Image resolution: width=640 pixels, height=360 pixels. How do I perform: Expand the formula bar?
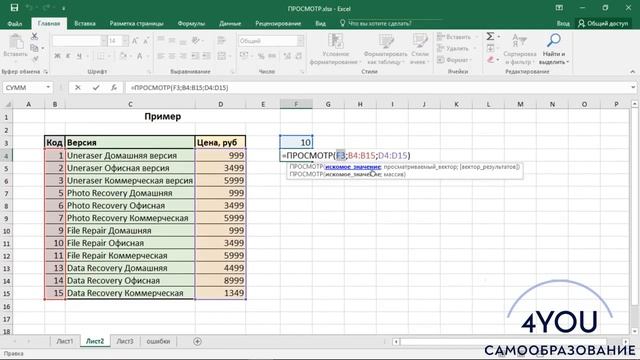click(633, 87)
